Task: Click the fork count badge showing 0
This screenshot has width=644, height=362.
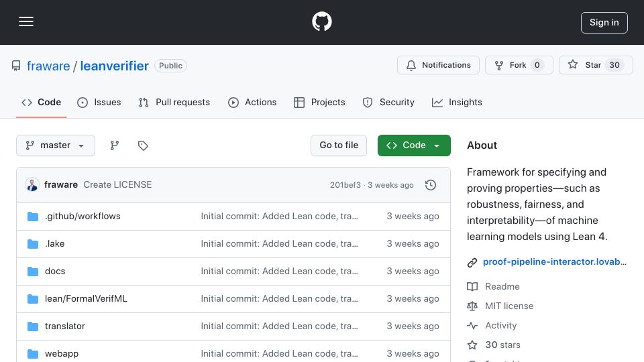Action: pos(537,65)
